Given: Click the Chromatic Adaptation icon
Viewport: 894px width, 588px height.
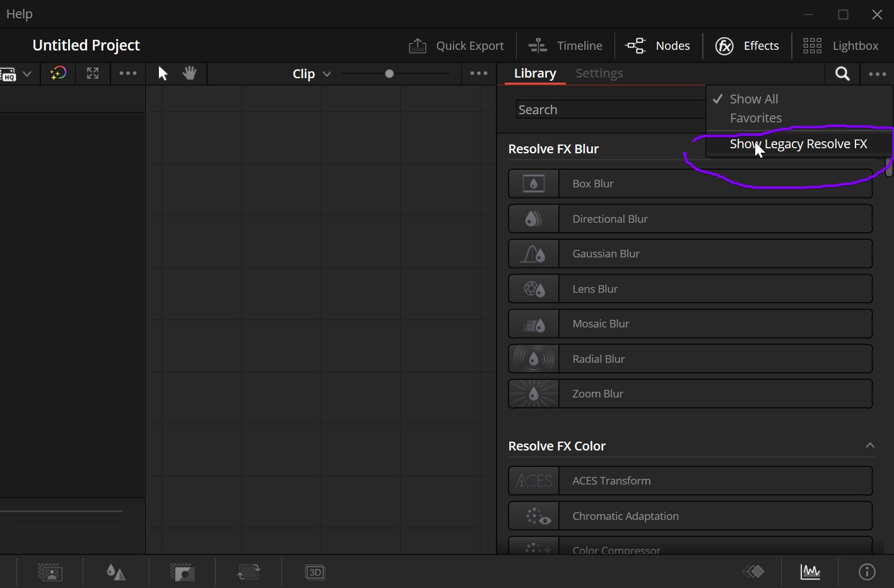Looking at the screenshot, I should coord(534,516).
